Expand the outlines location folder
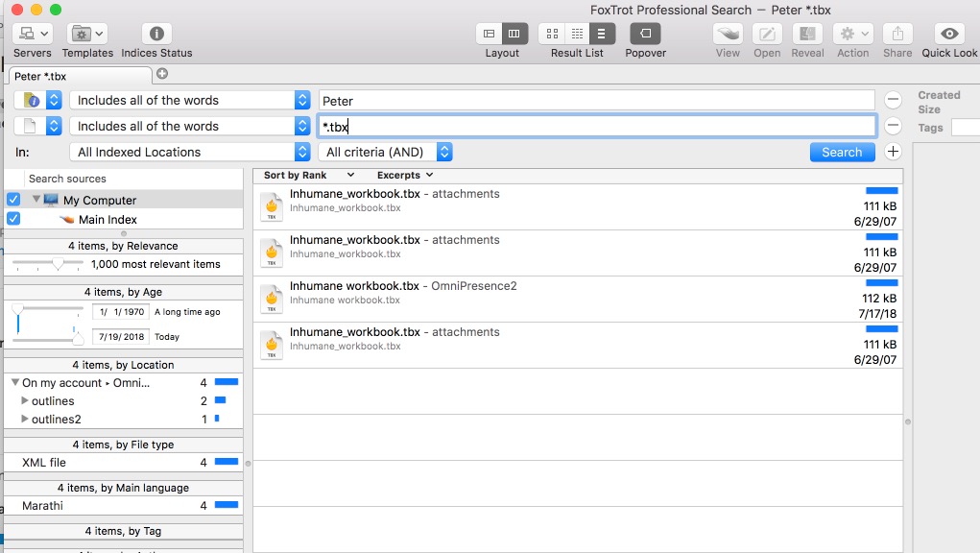Screen dimensions: 980x553 [x=24, y=400]
